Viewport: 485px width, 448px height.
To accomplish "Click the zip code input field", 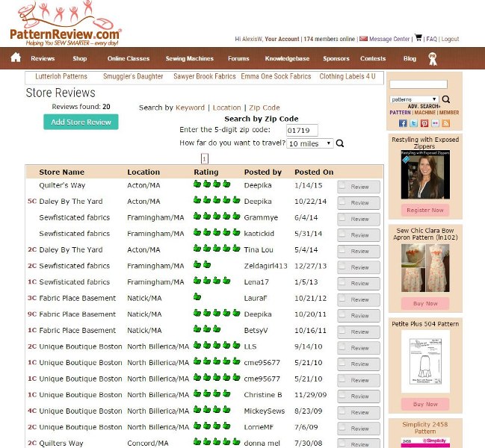I will [302, 130].
